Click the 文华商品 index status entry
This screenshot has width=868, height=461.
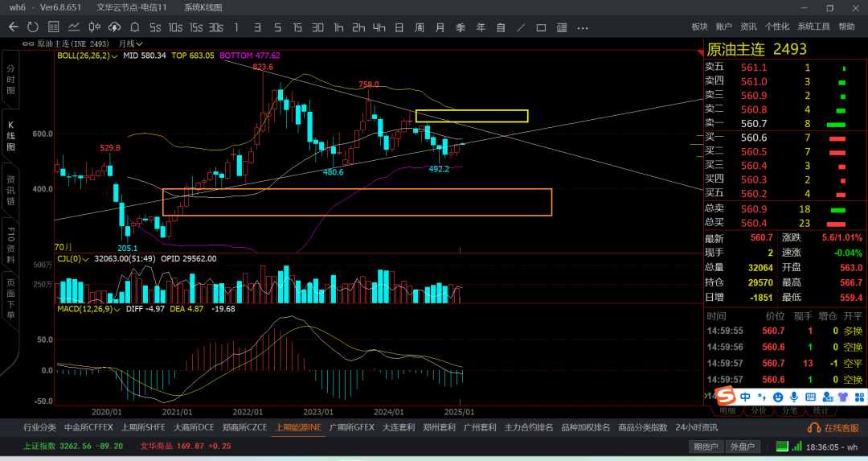[x=186, y=446]
